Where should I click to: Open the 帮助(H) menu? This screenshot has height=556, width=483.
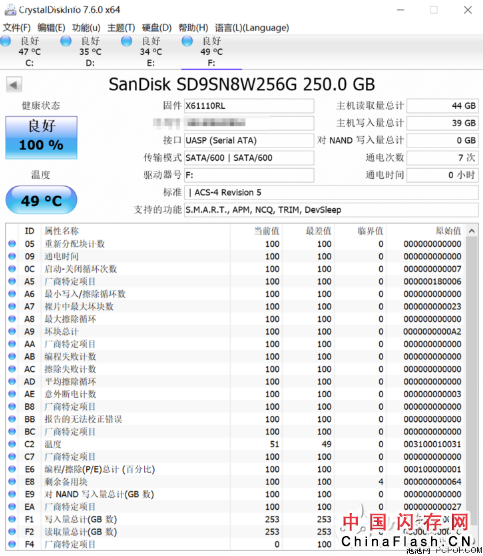coord(193,28)
